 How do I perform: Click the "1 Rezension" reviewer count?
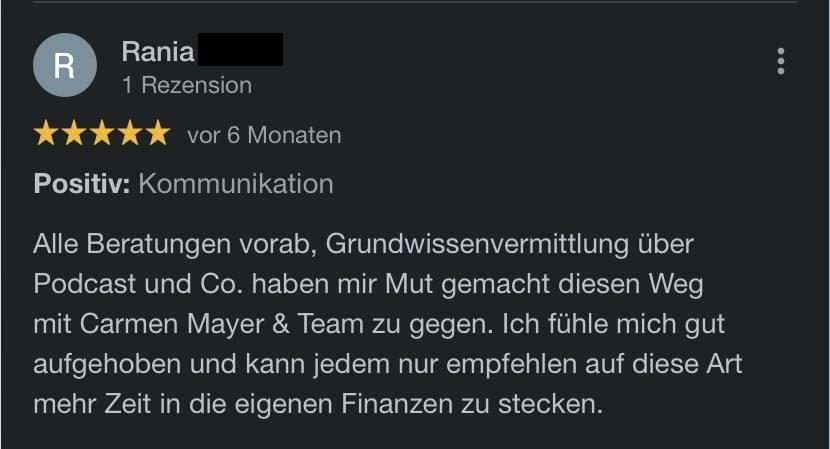186,85
